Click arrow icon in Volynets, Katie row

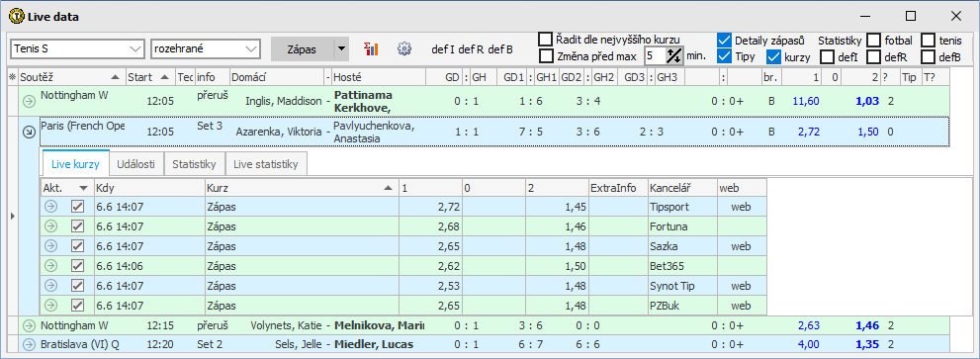click(28, 325)
